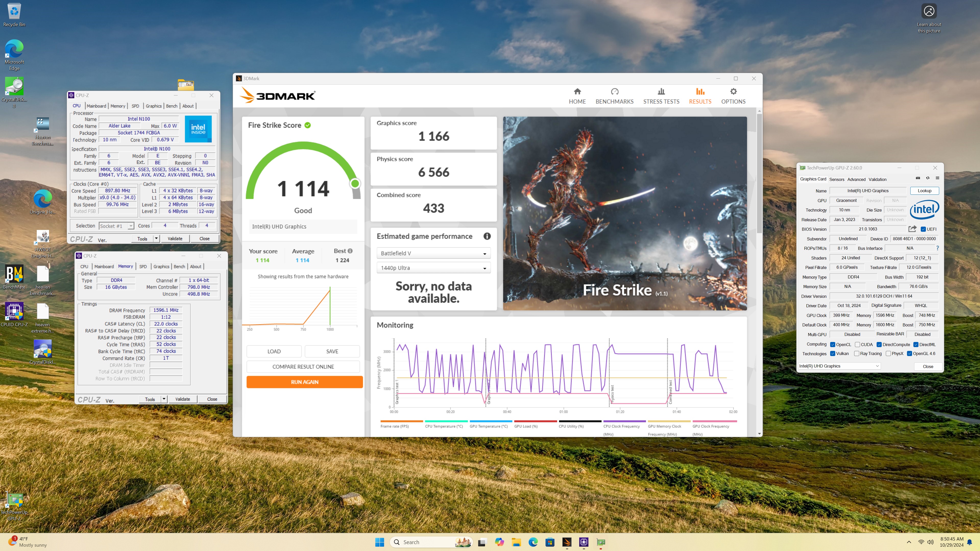Image resolution: width=980 pixels, height=551 pixels.
Task: Open SPD tab in lower CPU-Z window
Action: click(143, 266)
